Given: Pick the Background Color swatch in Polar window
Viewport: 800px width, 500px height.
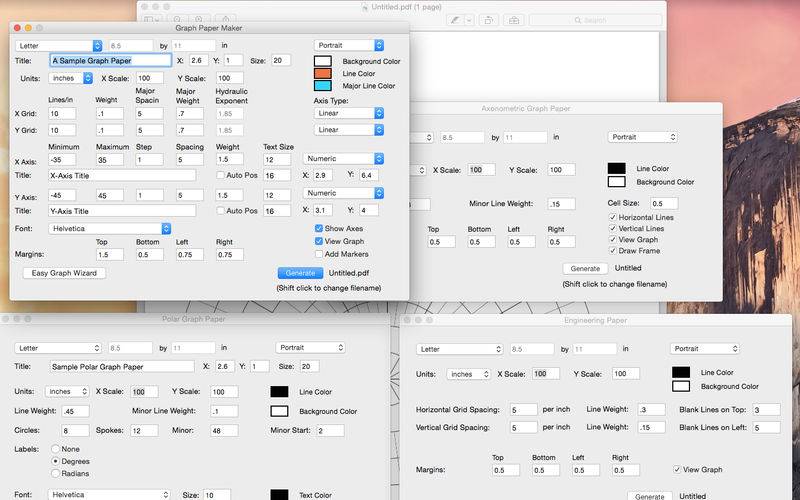Looking at the screenshot, I should pos(279,411).
